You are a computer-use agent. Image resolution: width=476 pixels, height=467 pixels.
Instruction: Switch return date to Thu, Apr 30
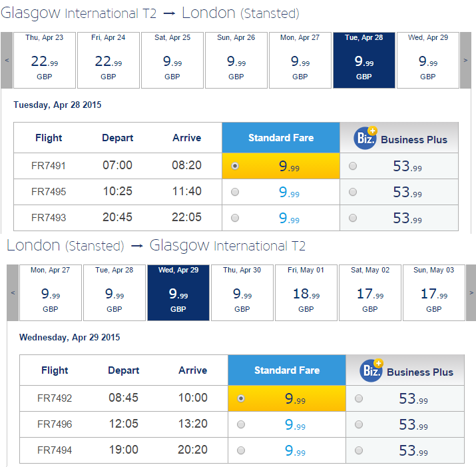pos(242,292)
